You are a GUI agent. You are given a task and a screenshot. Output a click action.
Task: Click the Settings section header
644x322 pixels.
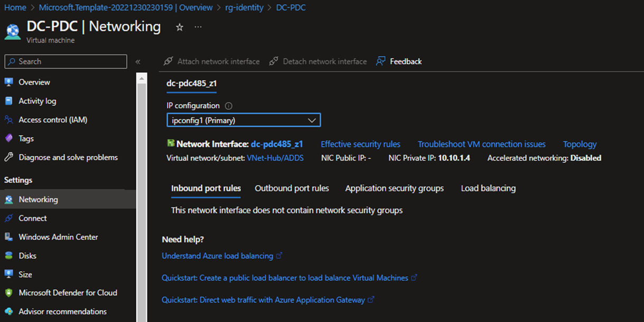[x=18, y=180]
